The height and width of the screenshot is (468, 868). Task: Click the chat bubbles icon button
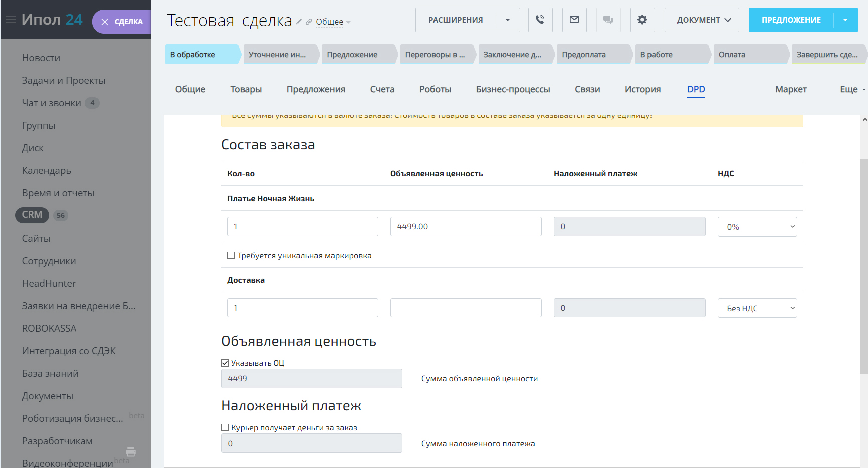click(x=608, y=20)
